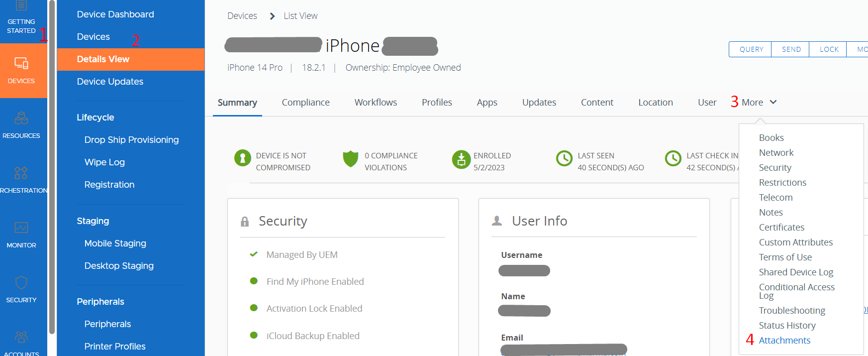Switch to the Compliance tab
The image size is (868, 356).
point(305,102)
